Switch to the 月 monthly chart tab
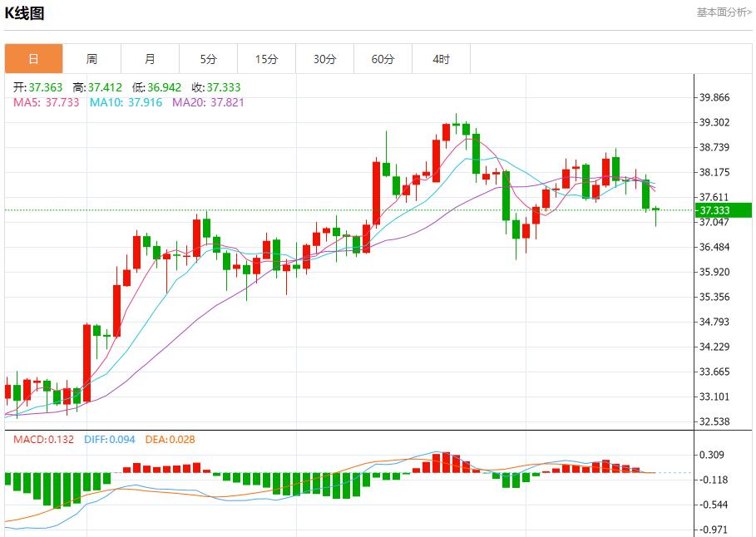Viewport: 756px width, 537px height. (150, 58)
